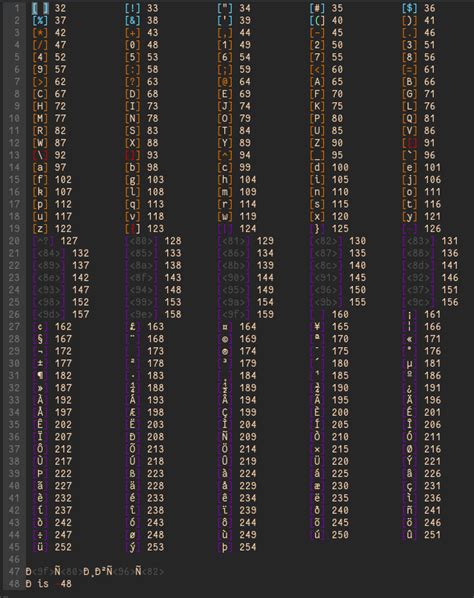The height and width of the screenshot is (598, 474).
Task: Click the "¥" character beside 165
Action: pyautogui.click(x=317, y=327)
